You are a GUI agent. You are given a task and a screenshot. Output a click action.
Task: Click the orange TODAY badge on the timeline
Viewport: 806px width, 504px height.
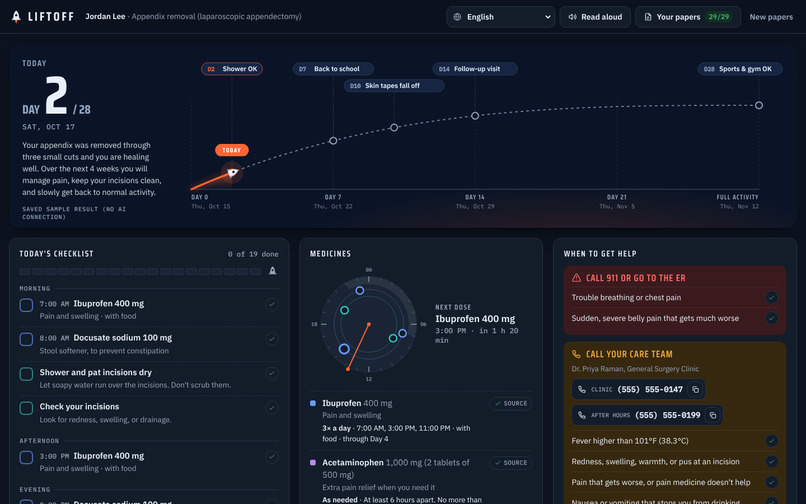(232, 150)
